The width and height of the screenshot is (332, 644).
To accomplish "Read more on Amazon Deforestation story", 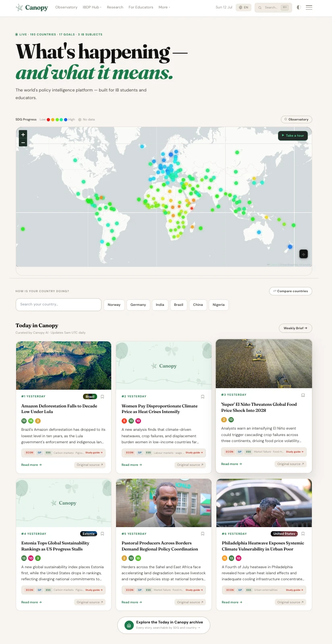I will tap(31, 465).
